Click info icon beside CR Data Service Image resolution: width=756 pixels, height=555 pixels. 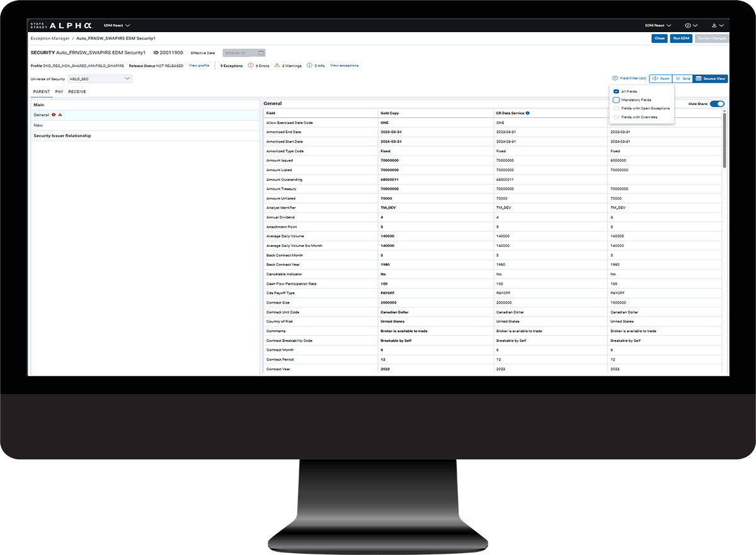click(527, 113)
